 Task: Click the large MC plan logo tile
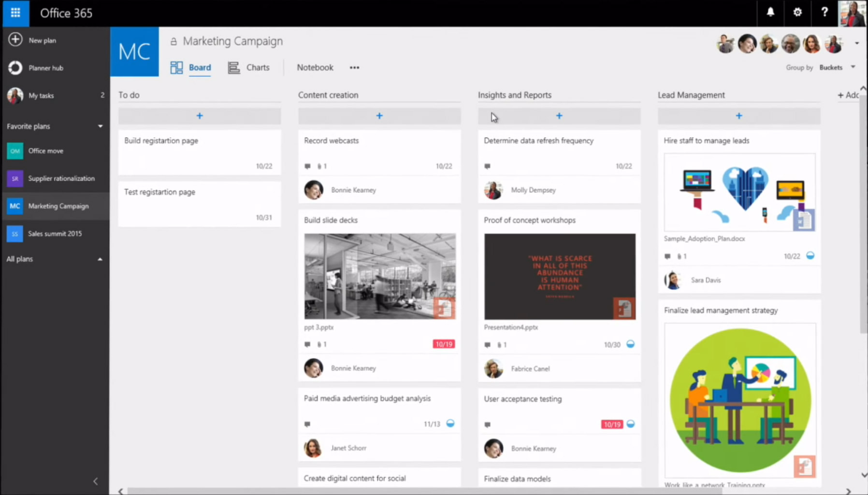pos(134,52)
